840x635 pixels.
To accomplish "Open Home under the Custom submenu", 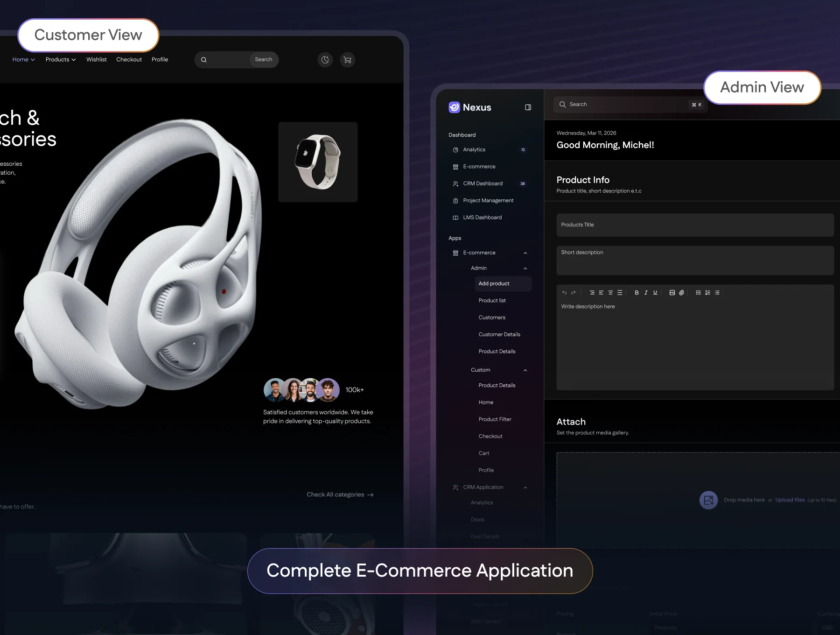I will pyautogui.click(x=486, y=402).
